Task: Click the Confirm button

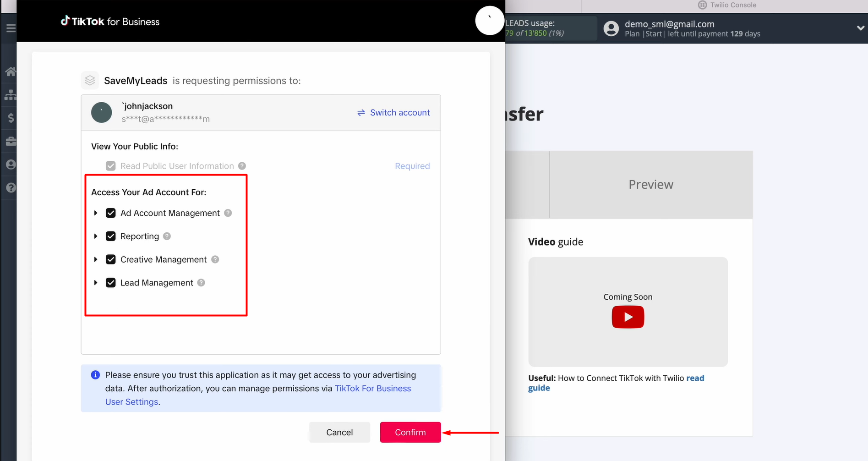Action: click(410, 432)
